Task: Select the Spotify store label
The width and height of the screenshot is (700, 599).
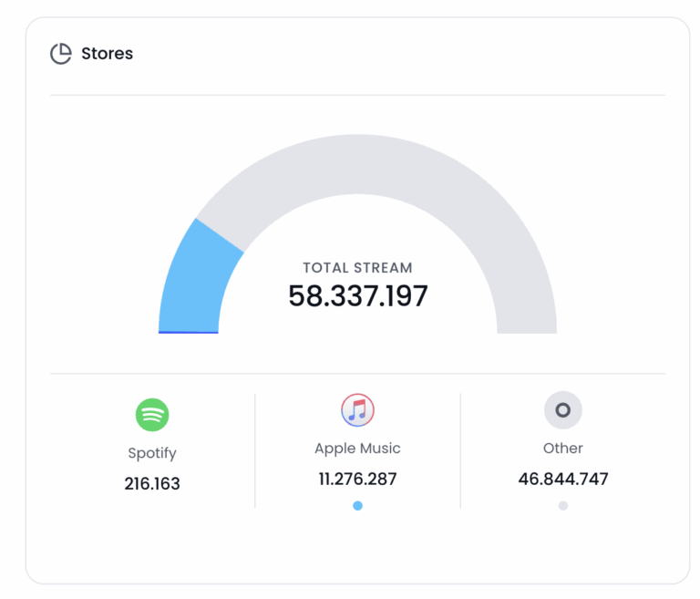Action: pos(152,453)
